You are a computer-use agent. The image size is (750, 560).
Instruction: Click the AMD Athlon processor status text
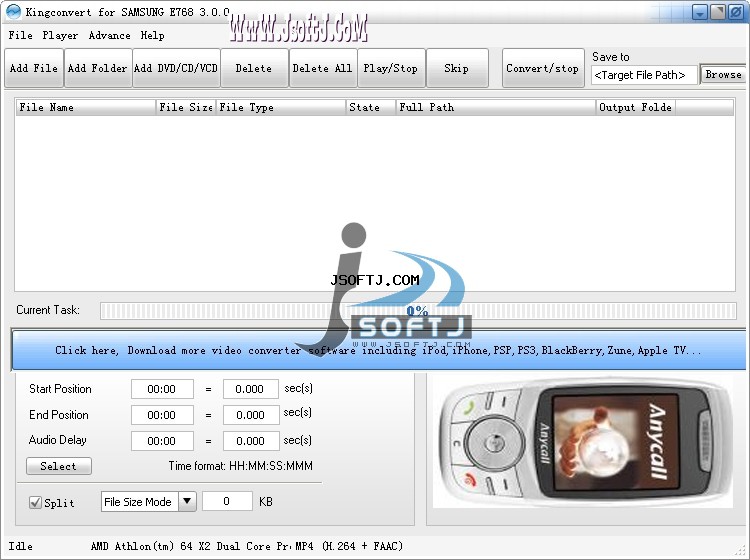[x=192, y=546]
